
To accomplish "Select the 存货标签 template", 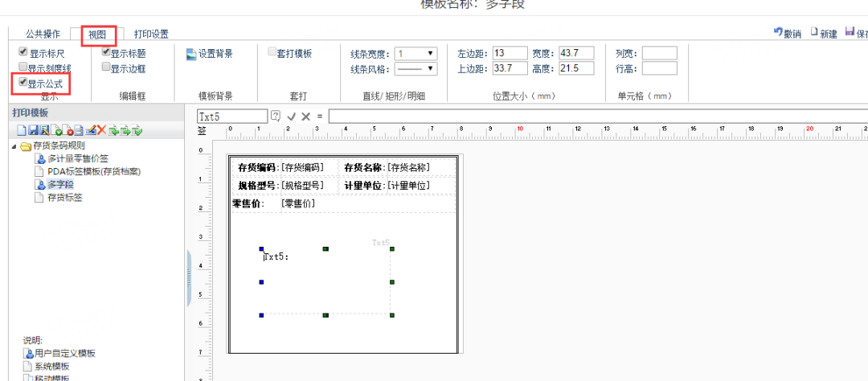I will click(65, 198).
